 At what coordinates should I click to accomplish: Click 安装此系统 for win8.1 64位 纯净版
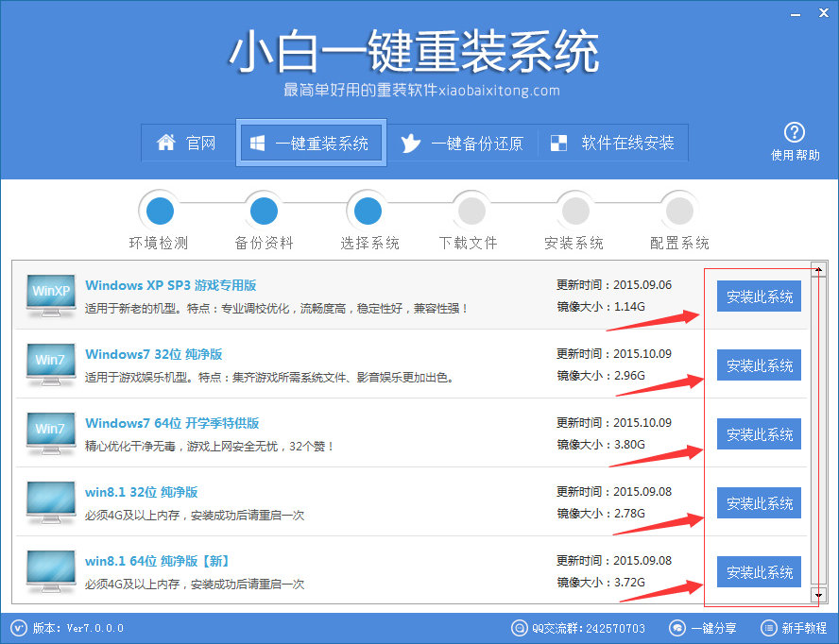click(759, 571)
